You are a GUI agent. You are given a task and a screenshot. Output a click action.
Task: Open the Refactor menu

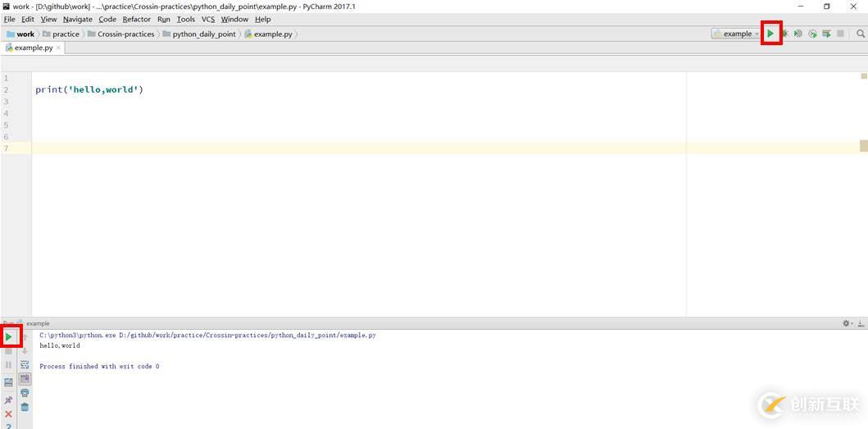pyautogui.click(x=137, y=19)
